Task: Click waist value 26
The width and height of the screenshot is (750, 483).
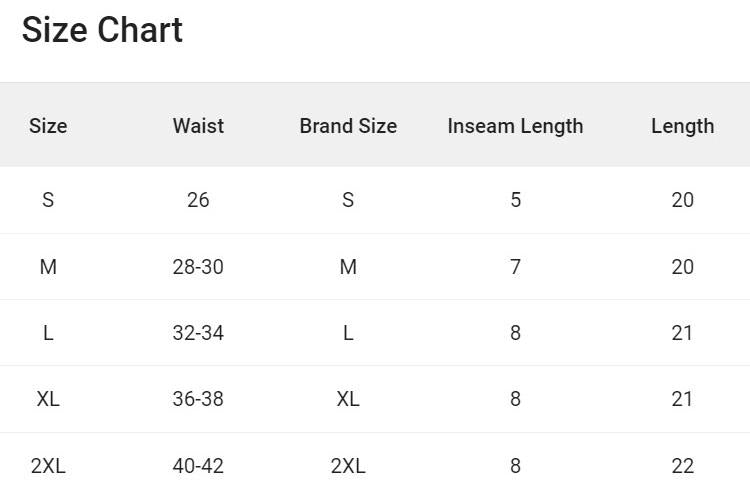Action: coord(198,200)
